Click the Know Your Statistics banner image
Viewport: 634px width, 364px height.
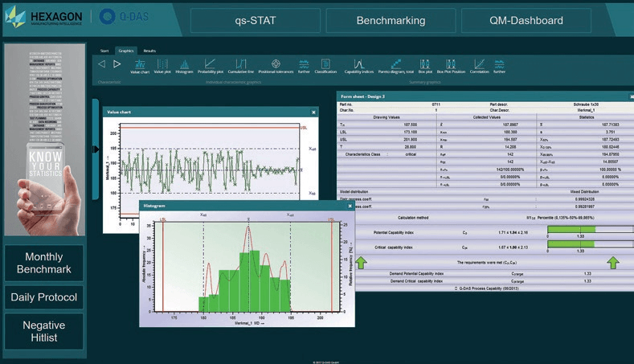tap(45, 140)
